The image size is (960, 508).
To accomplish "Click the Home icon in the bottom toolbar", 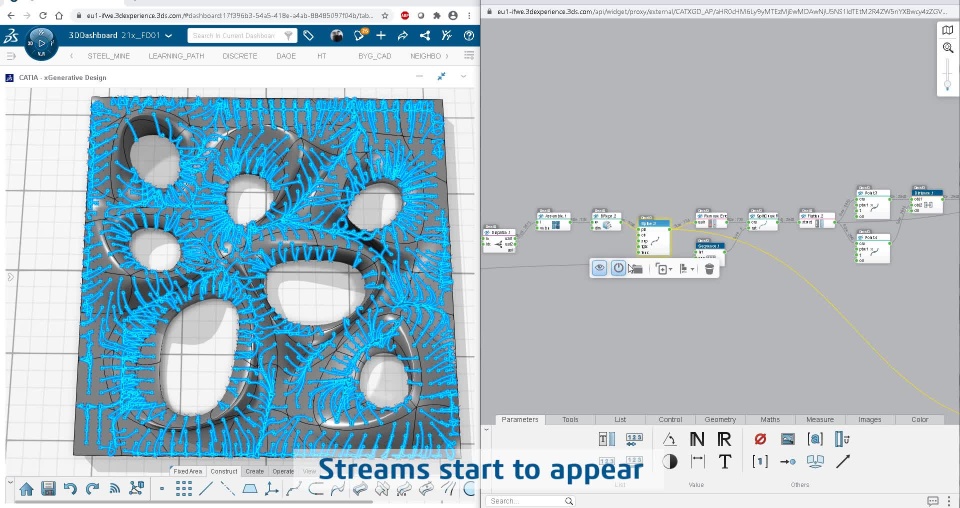I will 26,488.
